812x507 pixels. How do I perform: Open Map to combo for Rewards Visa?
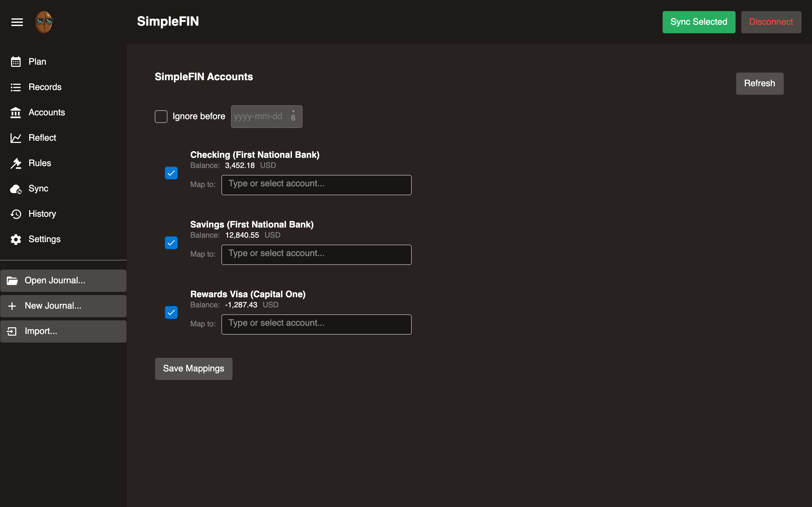316,324
